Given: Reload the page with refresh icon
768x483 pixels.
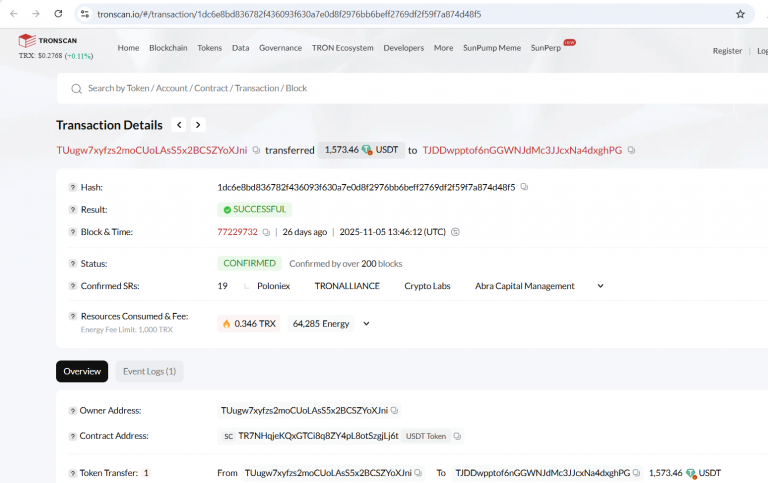Looking at the screenshot, I should coord(58,14).
